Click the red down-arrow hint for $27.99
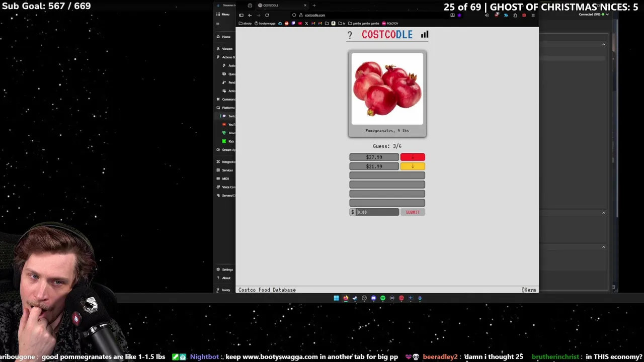Viewport: 644px width, 362px height. point(413,157)
